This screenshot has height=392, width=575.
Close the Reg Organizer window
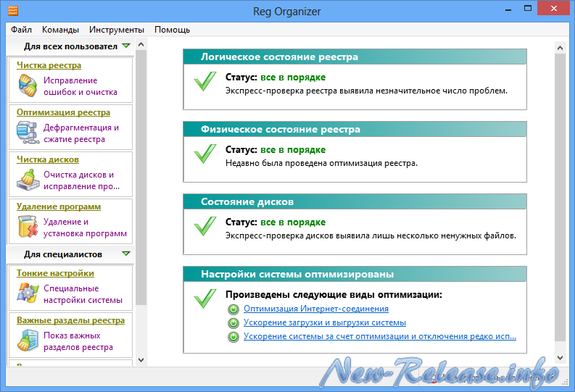(x=554, y=9)
